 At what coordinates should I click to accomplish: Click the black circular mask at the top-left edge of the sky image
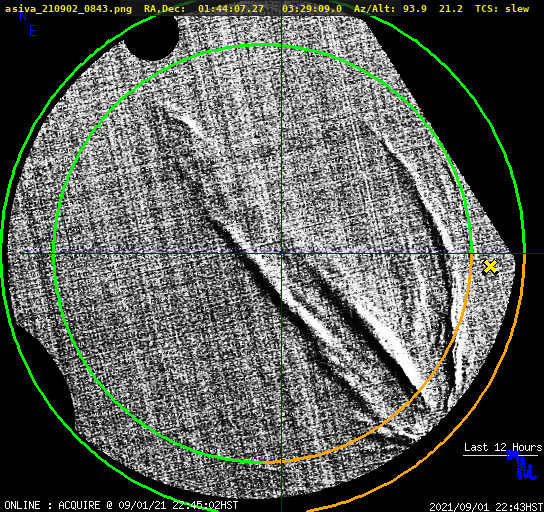pyautogui.click(x=152, y=37)
